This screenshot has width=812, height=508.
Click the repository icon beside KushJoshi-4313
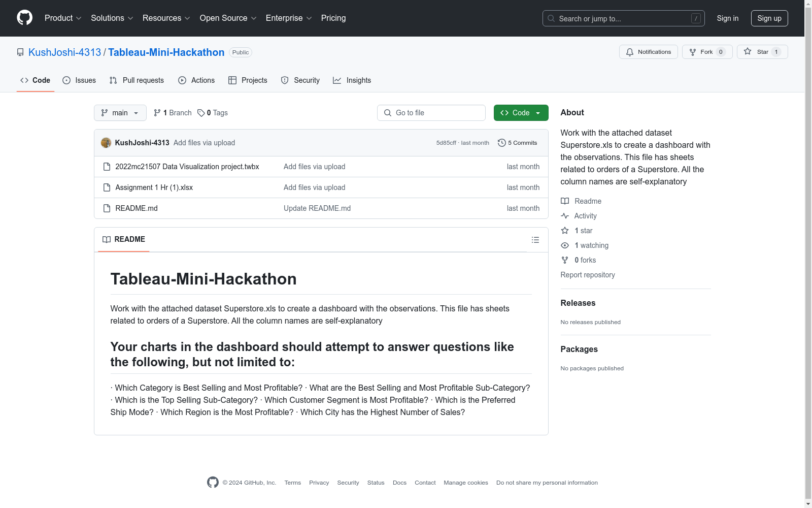click(20, 52)
